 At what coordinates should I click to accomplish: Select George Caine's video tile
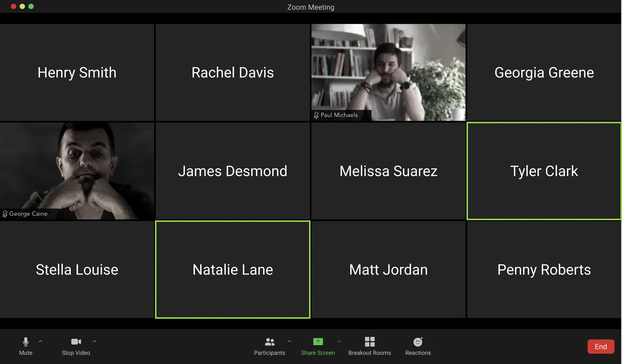(77, 171)
